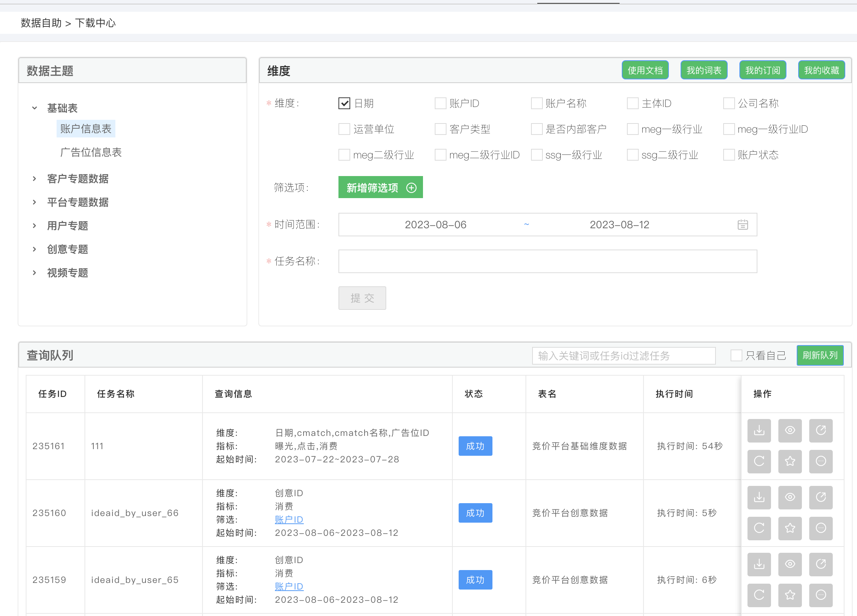Click the queue keyword filter field

pyautogui.click(x=624, y=356)
